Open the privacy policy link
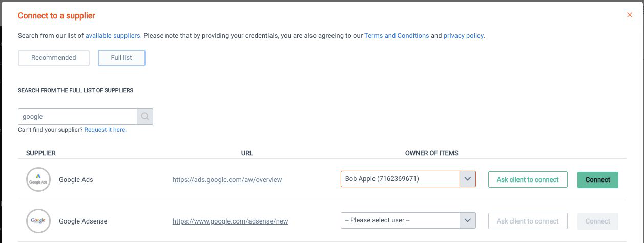 (x=463, y=36)
